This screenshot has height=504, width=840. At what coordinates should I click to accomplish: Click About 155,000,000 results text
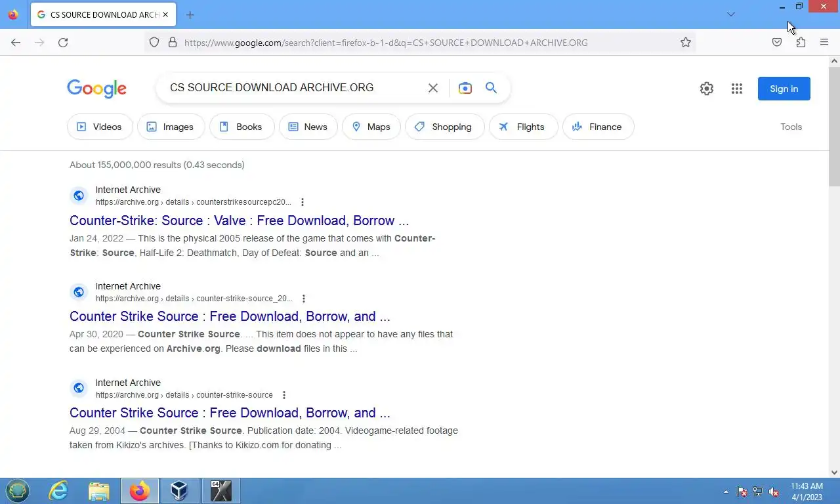[x=157, y=165]
